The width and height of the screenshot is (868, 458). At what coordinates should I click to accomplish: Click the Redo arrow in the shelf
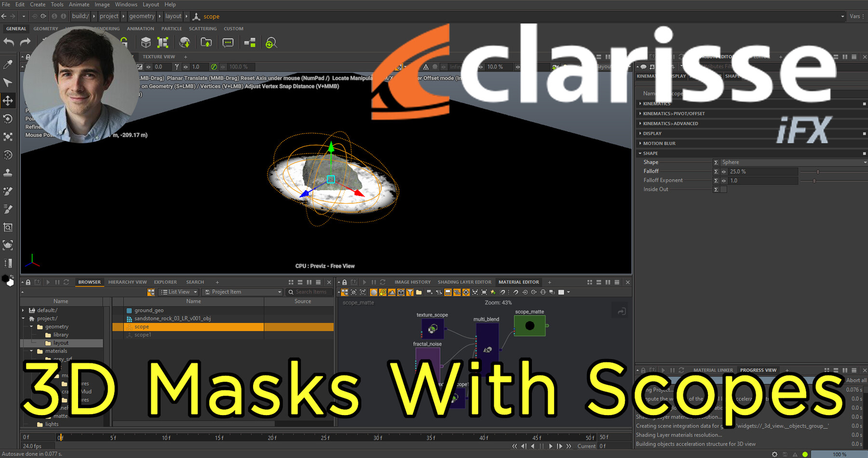click(25, 42)
